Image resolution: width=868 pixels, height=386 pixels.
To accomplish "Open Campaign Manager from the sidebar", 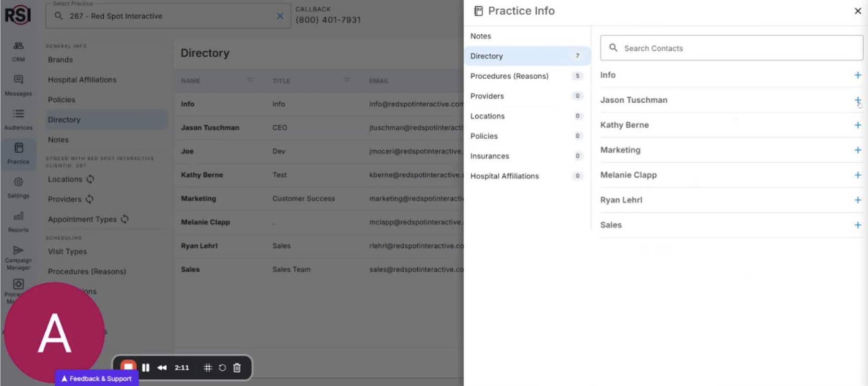I will point(18,257).
